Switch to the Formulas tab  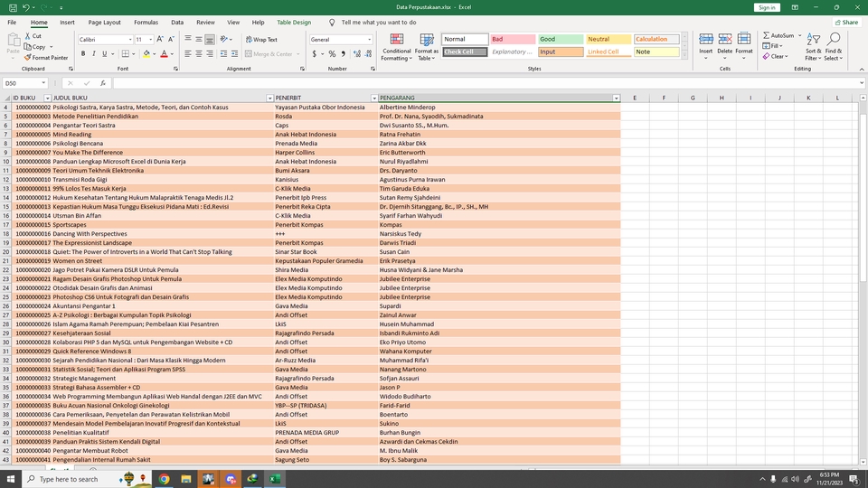click(146, 23)
